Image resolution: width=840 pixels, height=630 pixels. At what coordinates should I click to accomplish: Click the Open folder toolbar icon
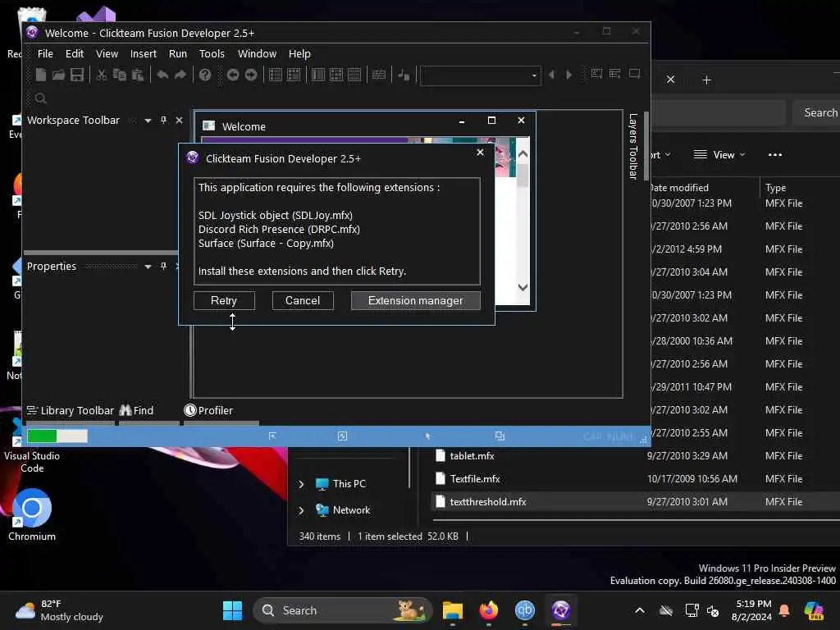tap(58, 75)
